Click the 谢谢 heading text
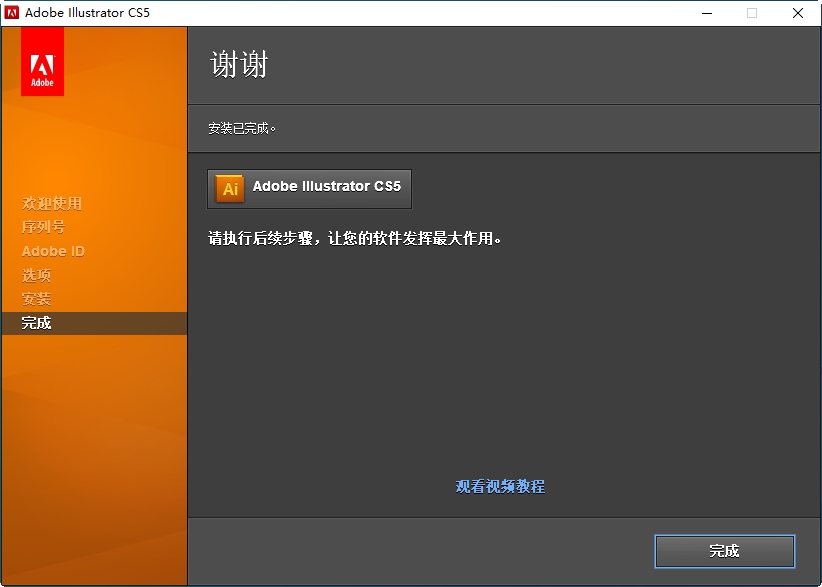822x587 pixels. 240,64
